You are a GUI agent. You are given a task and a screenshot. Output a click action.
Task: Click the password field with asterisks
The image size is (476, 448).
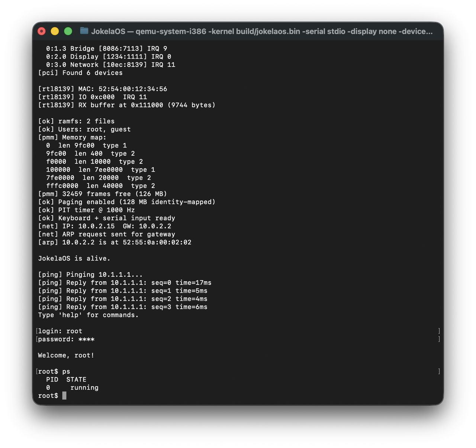click(x=66, y=339)
